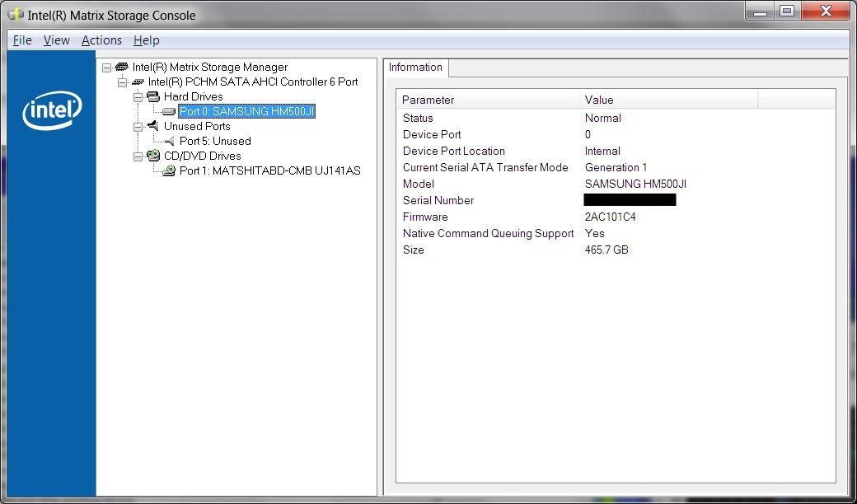Click the Parameter column header
The width and height of the screenshot is (857, 504).
click(488, 100)
